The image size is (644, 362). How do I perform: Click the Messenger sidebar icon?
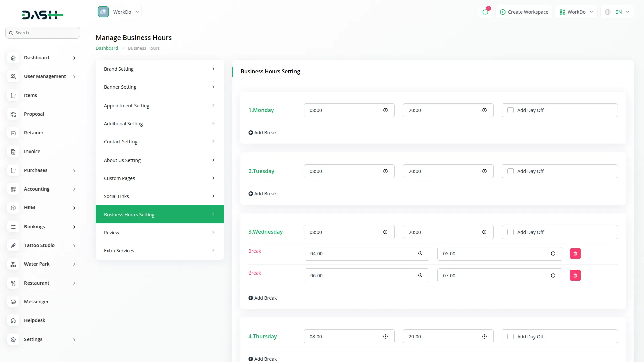[x=13, y=302]
